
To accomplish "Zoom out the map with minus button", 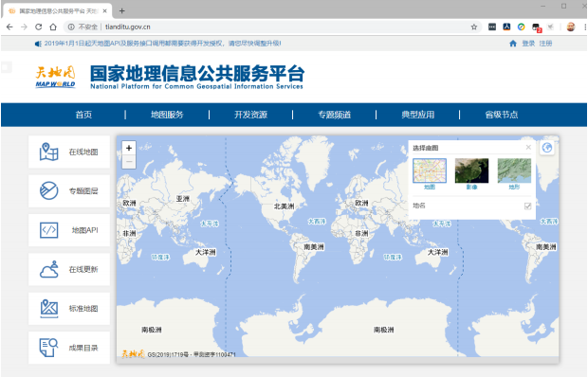I will click(129, 162).
